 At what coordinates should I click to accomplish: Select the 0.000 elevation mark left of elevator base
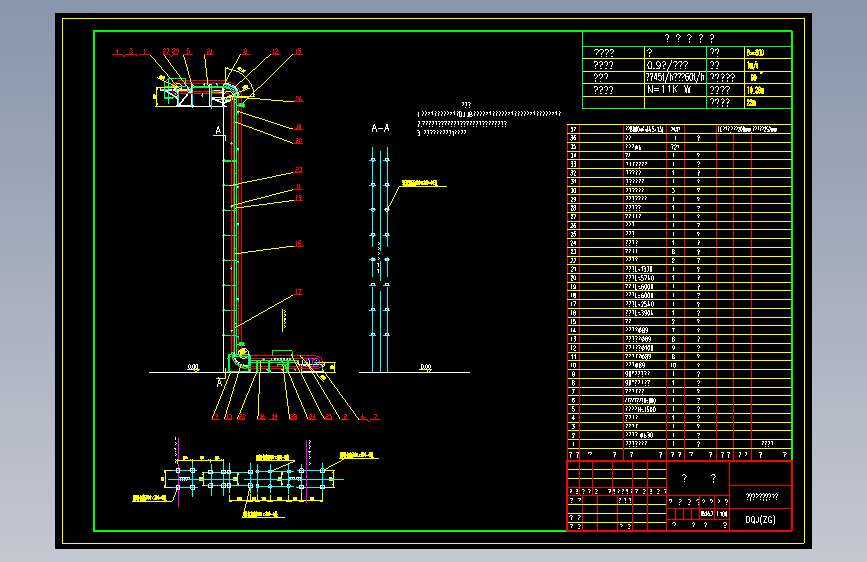[x=193, y=367]
